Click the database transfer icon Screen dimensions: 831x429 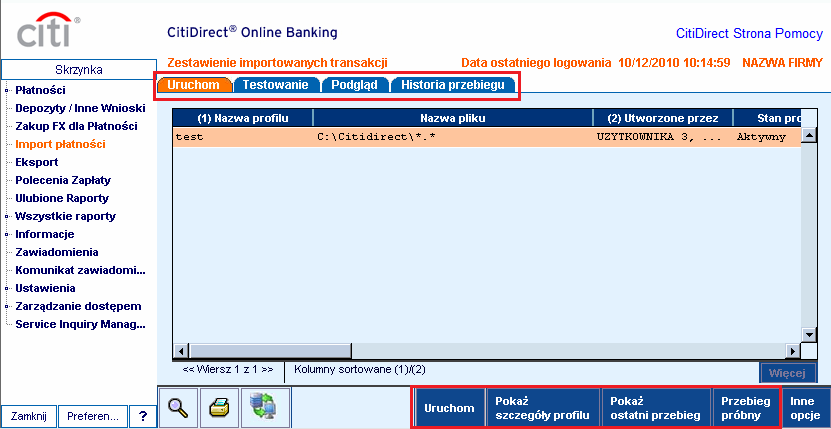(x=265, y=407)
